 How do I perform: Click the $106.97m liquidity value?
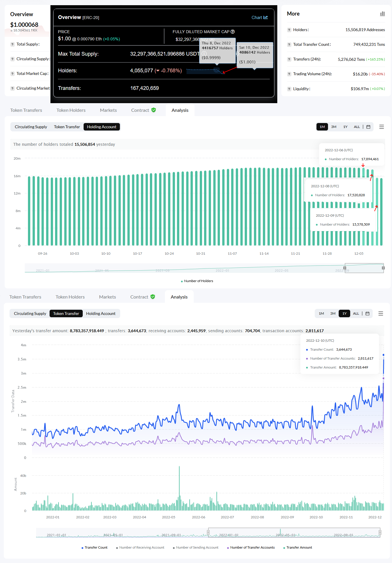coord(360,89)
